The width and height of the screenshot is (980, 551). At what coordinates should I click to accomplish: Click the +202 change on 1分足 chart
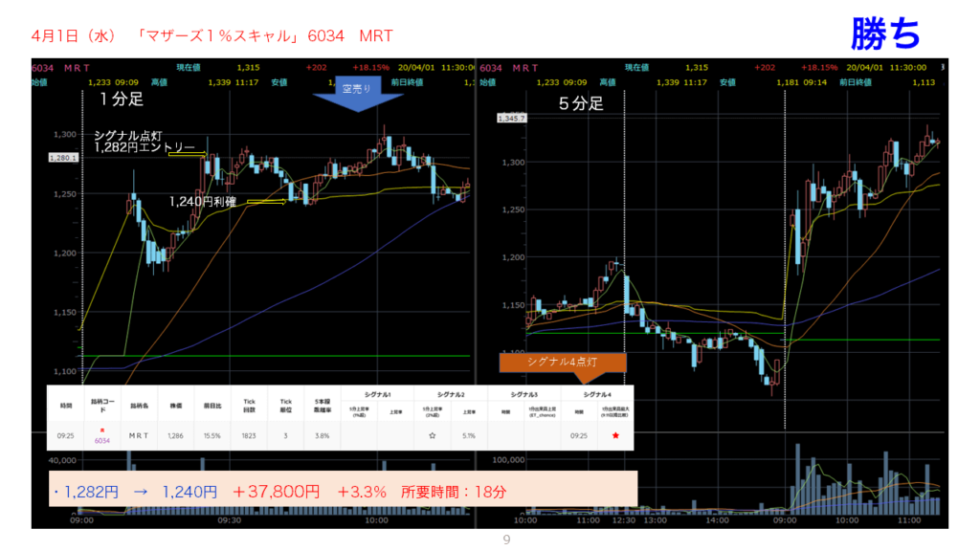316,68
